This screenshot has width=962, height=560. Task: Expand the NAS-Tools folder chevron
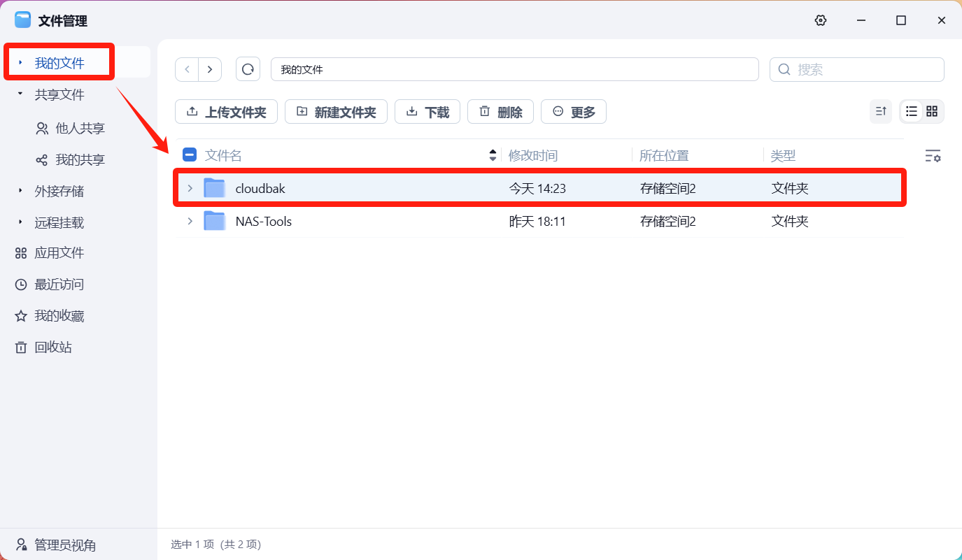190,222
